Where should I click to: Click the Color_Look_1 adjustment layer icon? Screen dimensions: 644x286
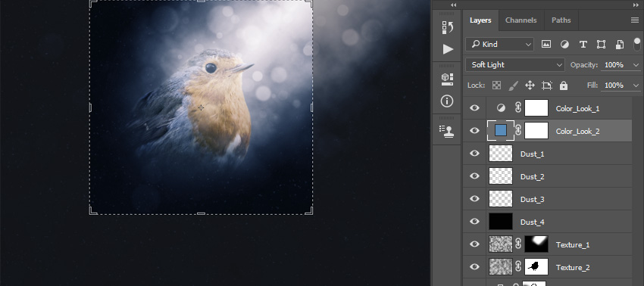(501, 108)
